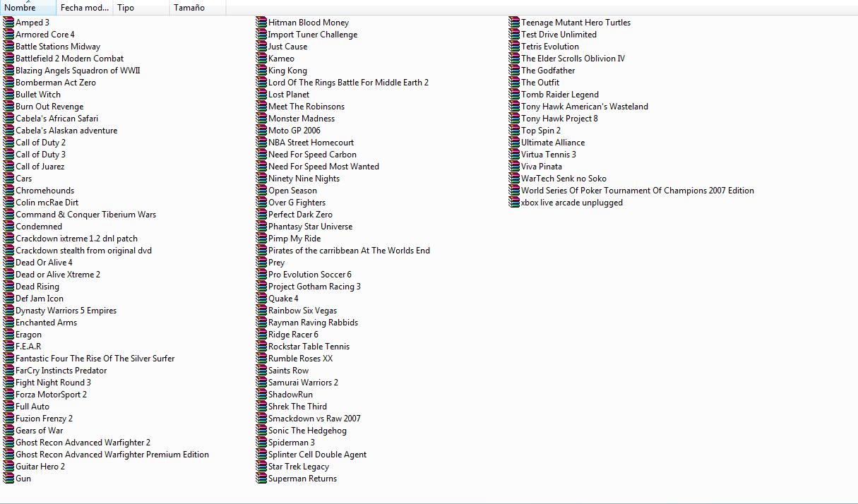Screen dimensions: 858x504
Task: Select the file Battlefield 2 Modern Combat
Action: pyautogui.click(x=70, y=59)
